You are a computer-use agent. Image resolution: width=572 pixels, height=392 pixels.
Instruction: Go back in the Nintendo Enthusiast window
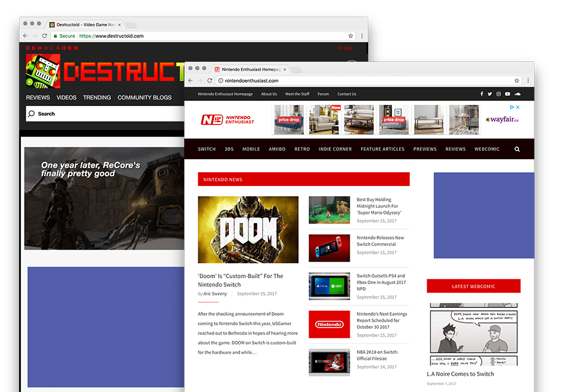tap(191, 80)
